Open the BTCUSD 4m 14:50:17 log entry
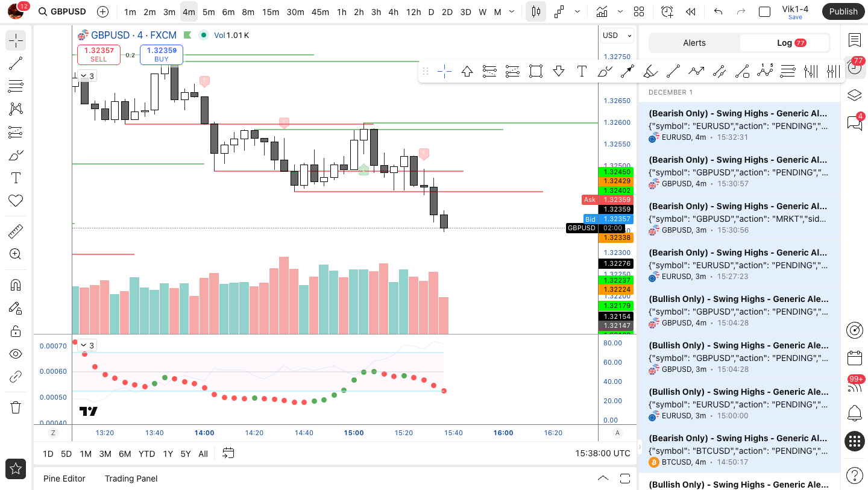 coord(739,450)
